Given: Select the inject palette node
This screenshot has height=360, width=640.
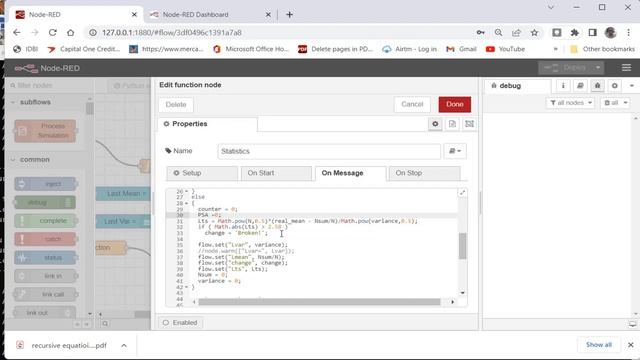Looking at the screenshot, I should pos(45,184).
